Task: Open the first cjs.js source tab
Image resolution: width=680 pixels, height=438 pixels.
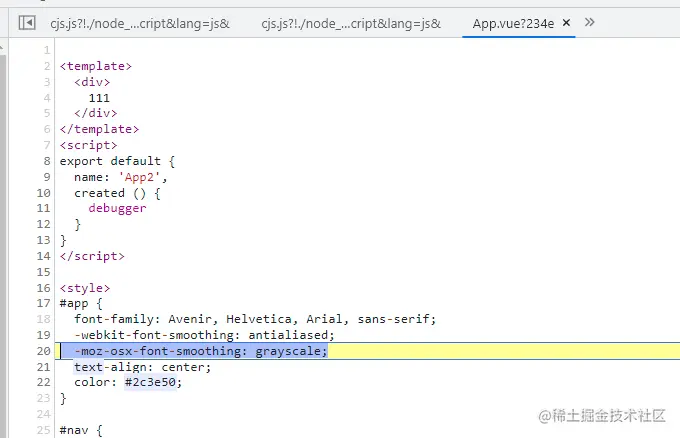Action: tap(140, 23)
